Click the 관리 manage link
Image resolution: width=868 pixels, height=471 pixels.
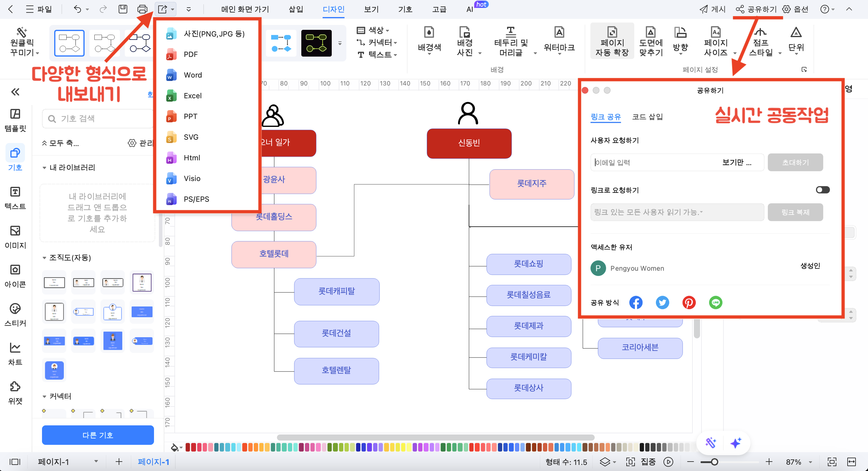[141, 143]
